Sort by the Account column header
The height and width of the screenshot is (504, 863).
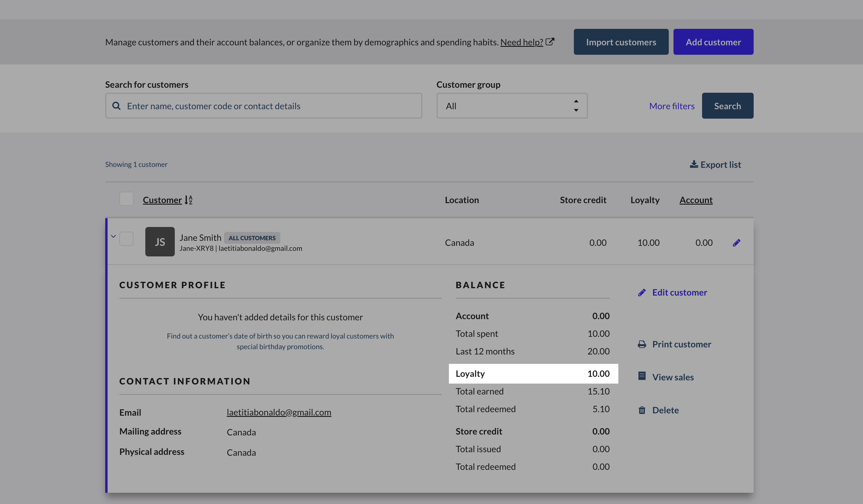click(x=696, y=200)
